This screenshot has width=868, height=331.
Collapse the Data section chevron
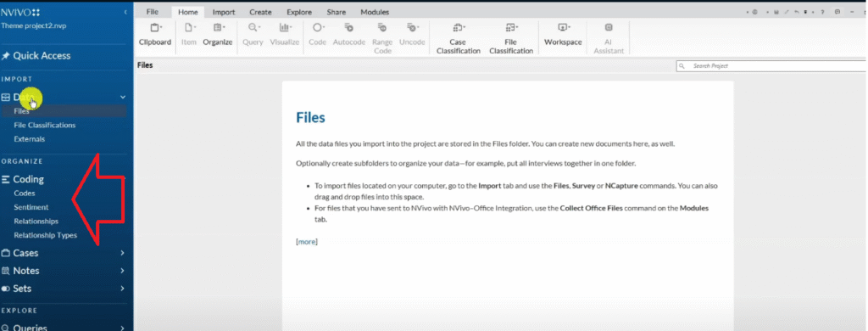[123, 97]
